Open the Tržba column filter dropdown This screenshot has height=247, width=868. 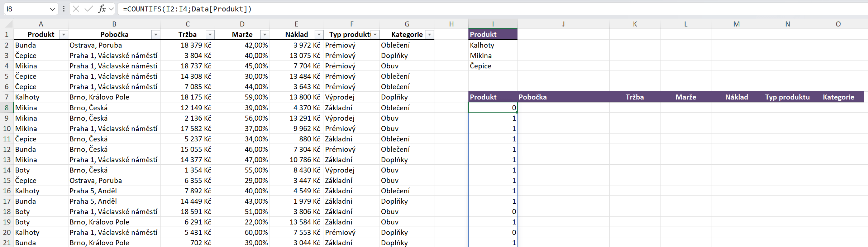[x=210, y=35]
